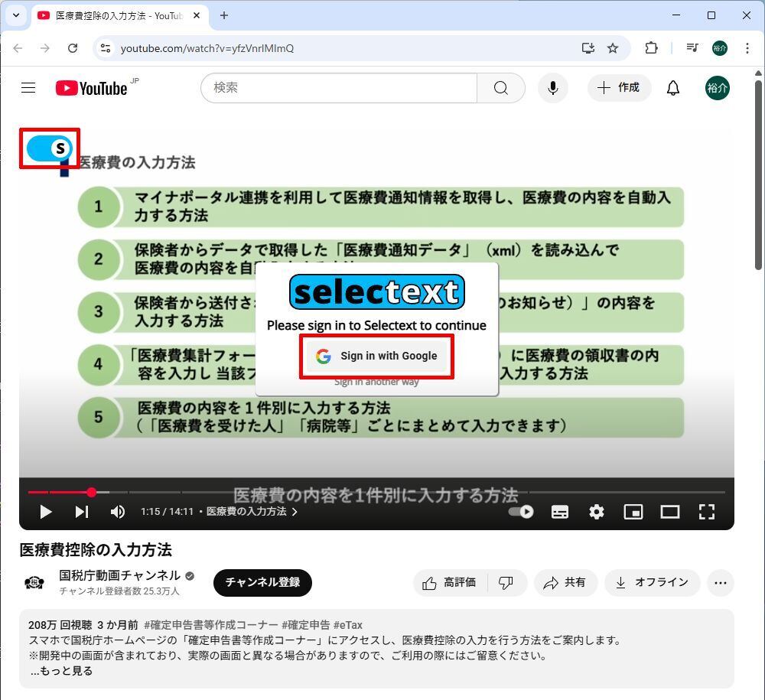Download the video with オフライン

tap(653, 582)
